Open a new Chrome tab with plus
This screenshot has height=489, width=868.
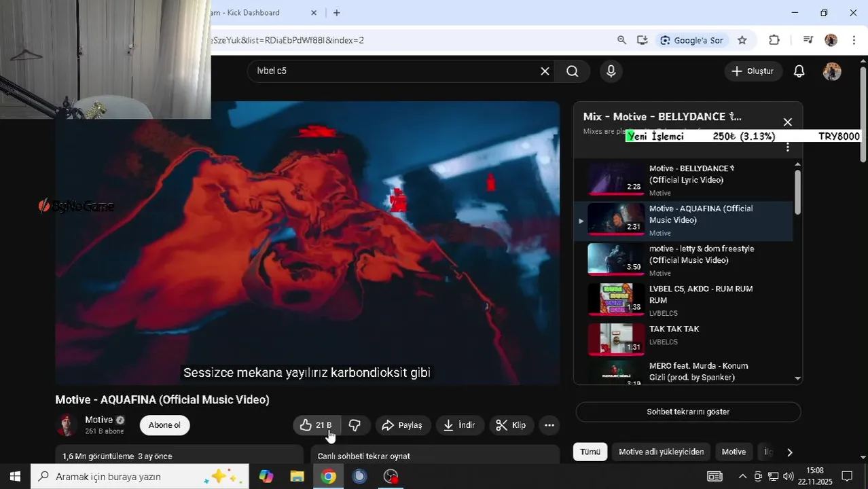[x=336, y=13]
